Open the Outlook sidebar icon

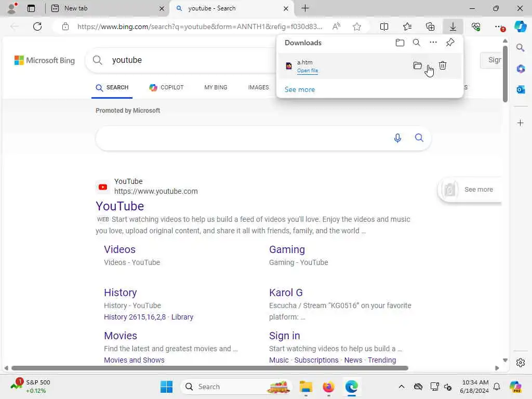tap(521, 89)
